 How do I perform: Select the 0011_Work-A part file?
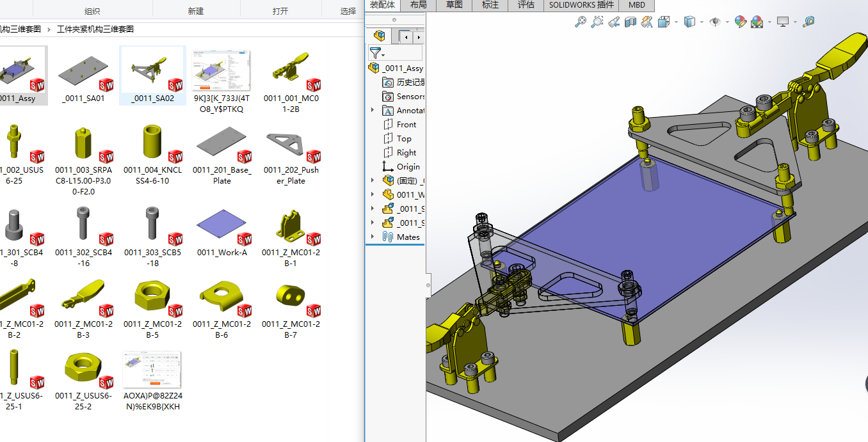(x=221, y=231)
